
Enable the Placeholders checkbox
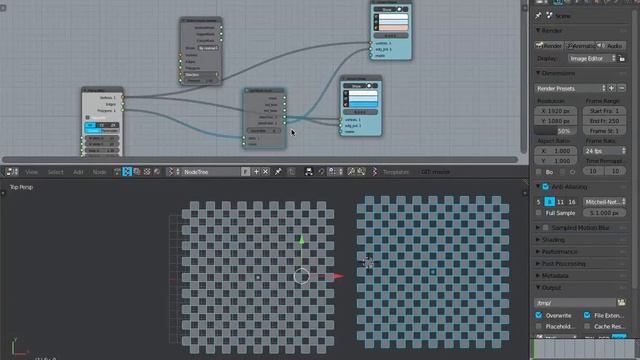[539, 326]
